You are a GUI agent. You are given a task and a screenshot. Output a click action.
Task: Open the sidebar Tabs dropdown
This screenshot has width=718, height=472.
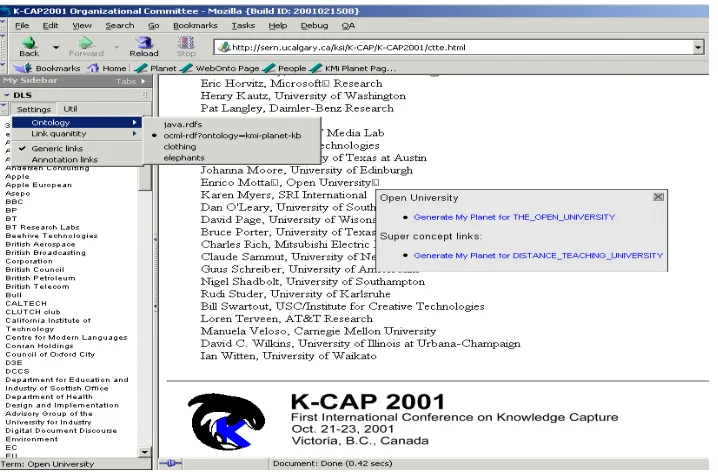[131, 81]
